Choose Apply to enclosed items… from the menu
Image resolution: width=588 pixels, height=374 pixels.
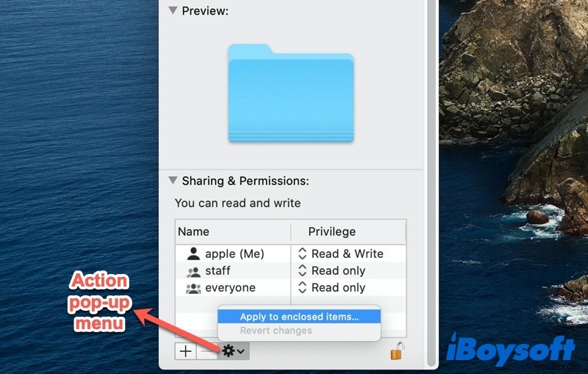299,317
